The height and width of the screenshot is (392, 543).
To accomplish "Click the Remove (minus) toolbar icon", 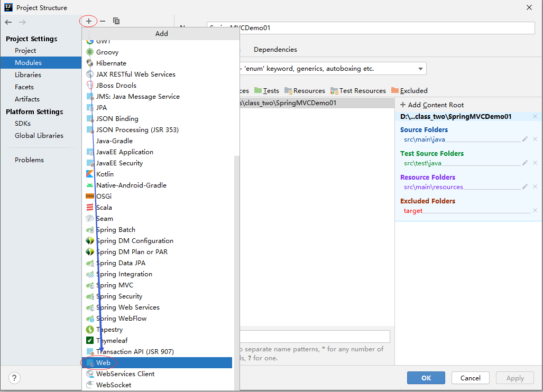I will coord(103,21).
